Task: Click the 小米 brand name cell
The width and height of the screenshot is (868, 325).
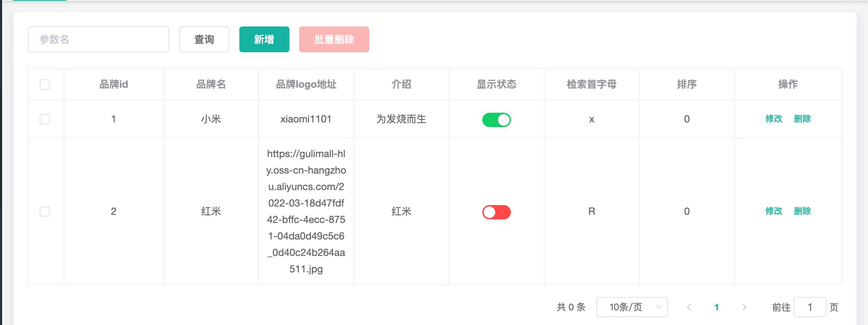Action: pyautogui.click(x=211, y=119)
